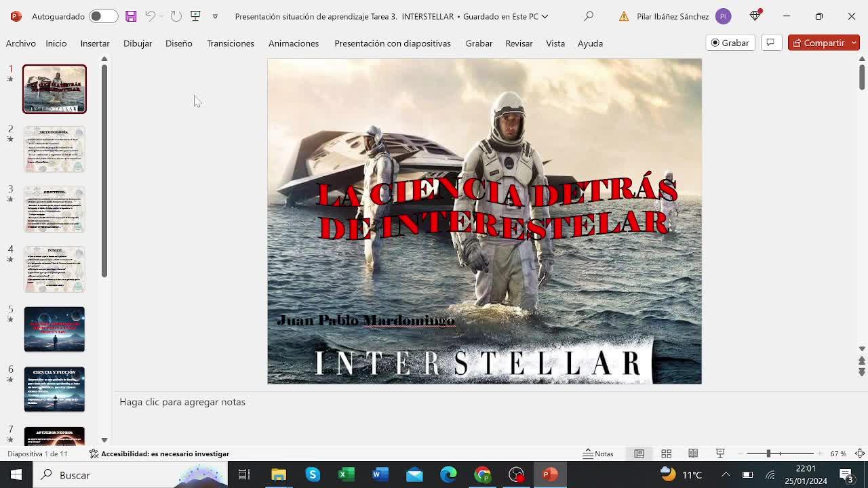Open the file name dropdown in title
This screenshot has width=868, height=488.
(545, 16)
